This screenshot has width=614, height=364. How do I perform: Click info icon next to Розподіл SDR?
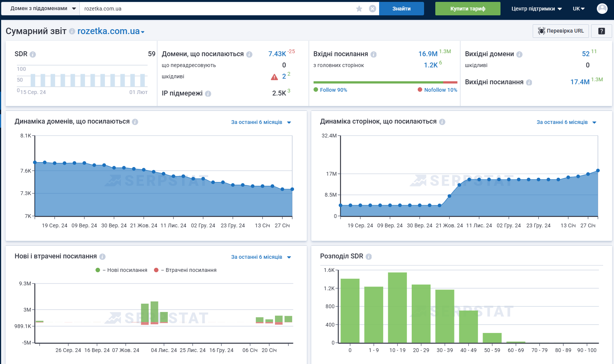click(x=369, y=257)
